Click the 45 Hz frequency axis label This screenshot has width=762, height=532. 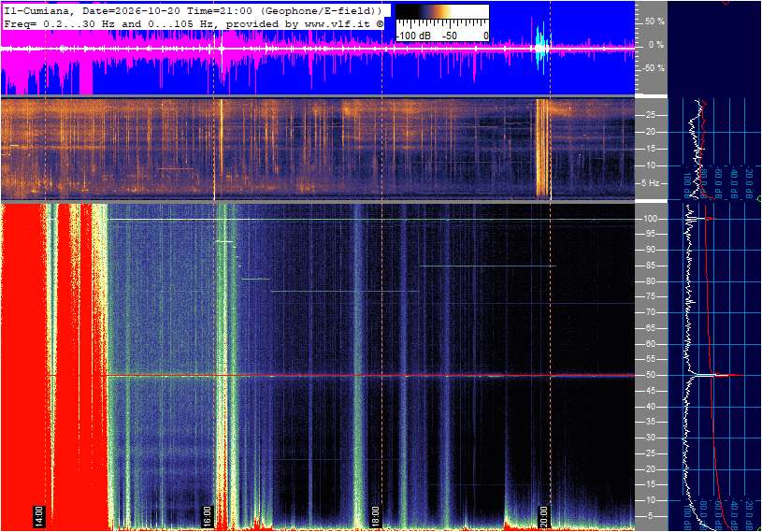click(x=650, y=391)
